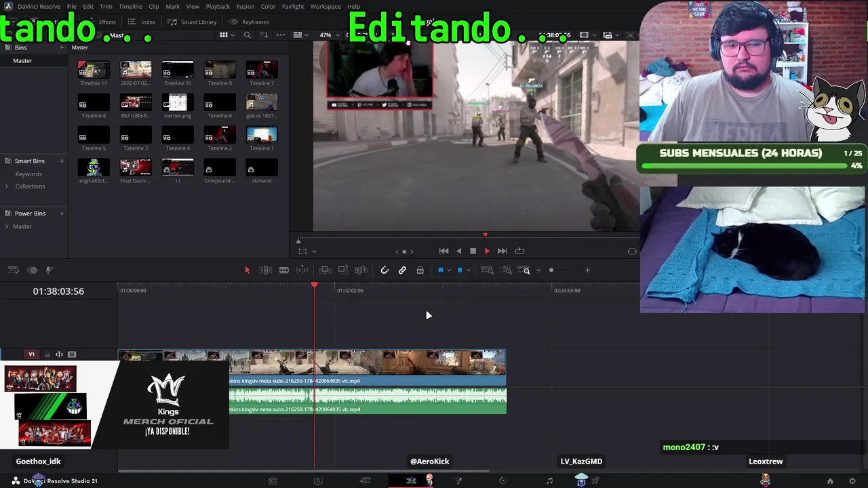Click the red Play button
Viewport: 868px width, 488px height.
coord(487,251)
